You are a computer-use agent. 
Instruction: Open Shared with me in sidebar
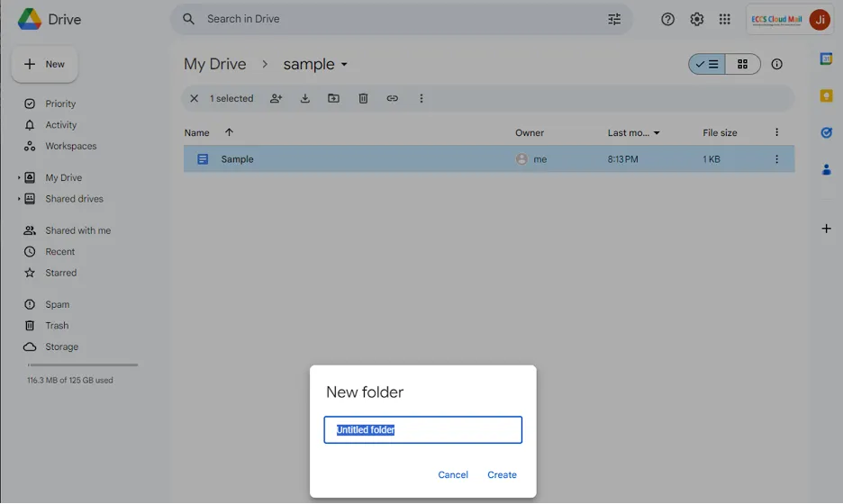click(x=77, y=230)
